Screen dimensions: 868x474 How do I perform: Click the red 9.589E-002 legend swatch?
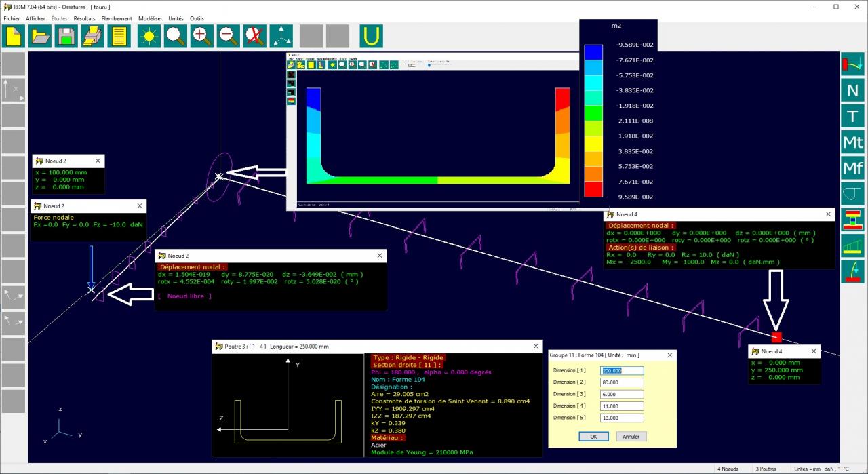click(x=593, y=189)
